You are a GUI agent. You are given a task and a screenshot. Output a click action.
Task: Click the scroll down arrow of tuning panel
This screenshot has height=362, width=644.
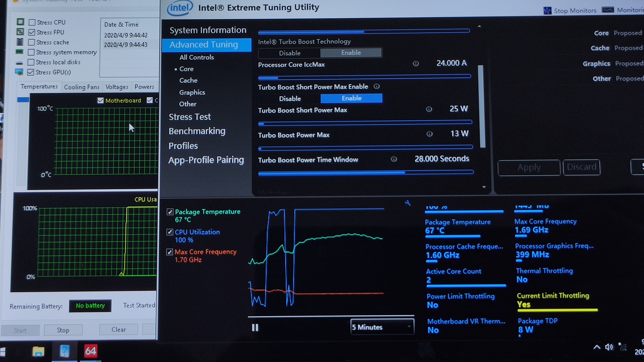coord(484,187)
